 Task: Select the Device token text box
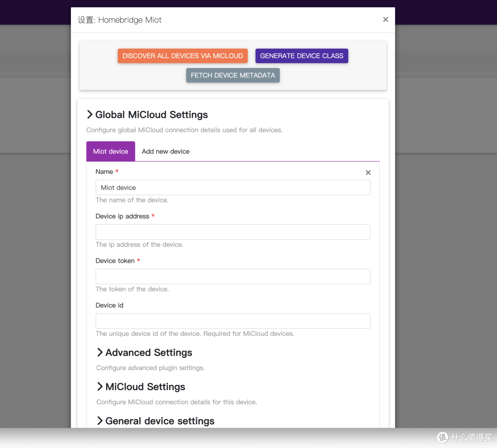click(232, 276)
